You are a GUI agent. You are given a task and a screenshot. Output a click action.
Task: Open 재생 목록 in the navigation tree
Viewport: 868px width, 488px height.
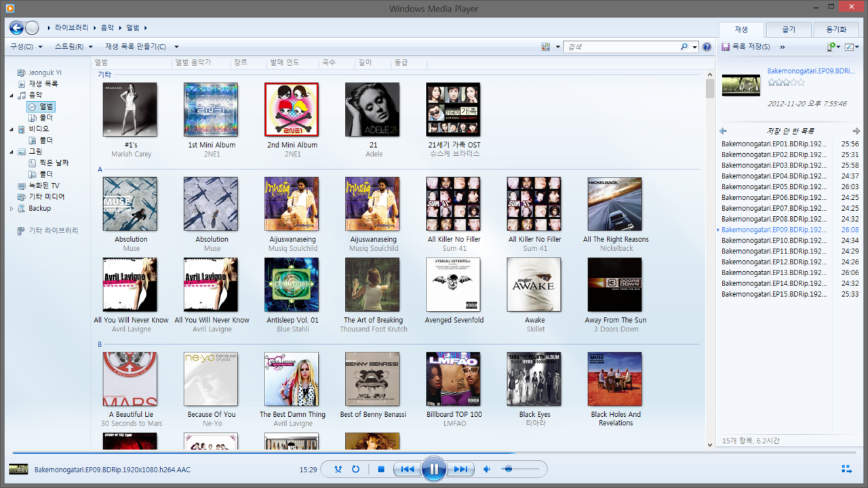43,83
